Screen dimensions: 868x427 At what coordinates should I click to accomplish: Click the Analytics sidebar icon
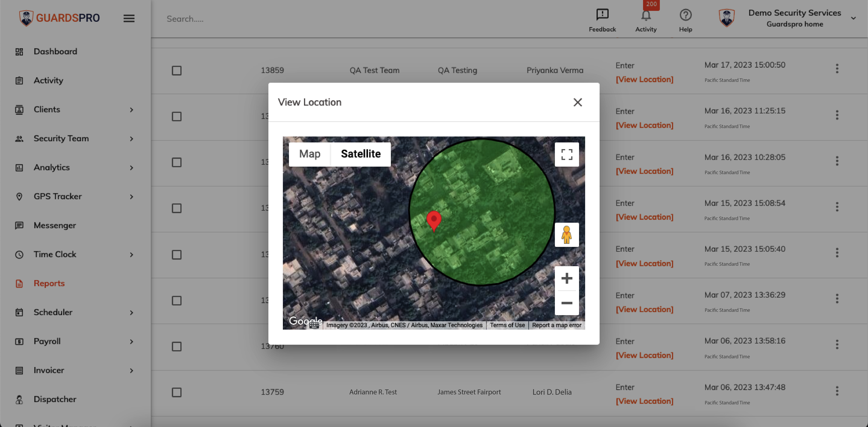19,168
